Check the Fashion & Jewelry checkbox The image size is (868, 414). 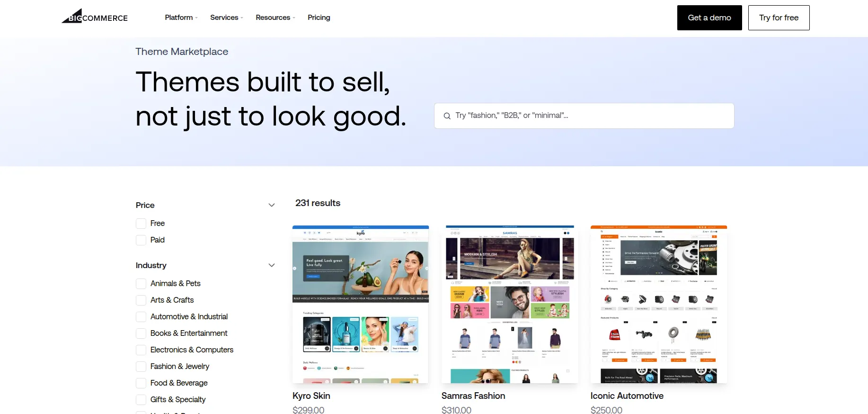[141, 367]
